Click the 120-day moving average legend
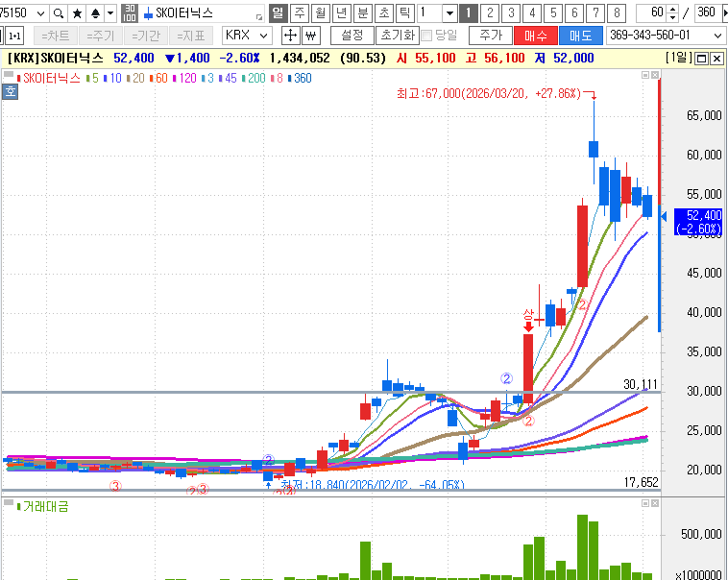The image size is (728, 580). pyautogui.click(x=184, y=79)
